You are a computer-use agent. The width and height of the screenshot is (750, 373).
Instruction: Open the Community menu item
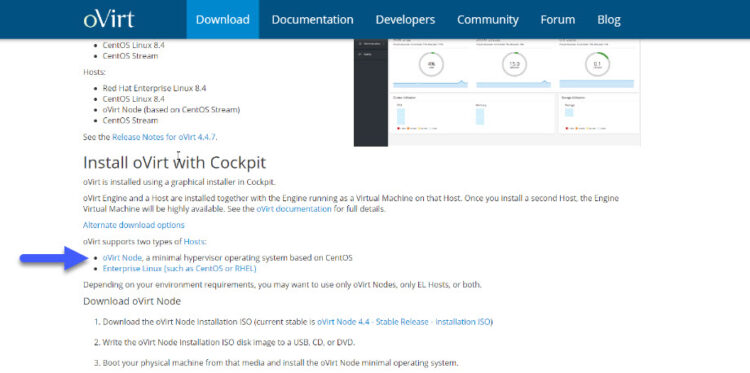click(x=487, y=20)
